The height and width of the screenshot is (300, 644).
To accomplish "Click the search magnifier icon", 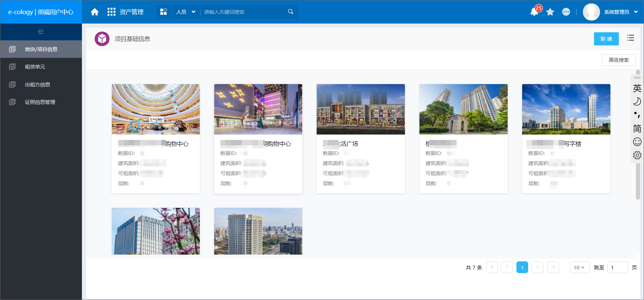I will [291, 12].
